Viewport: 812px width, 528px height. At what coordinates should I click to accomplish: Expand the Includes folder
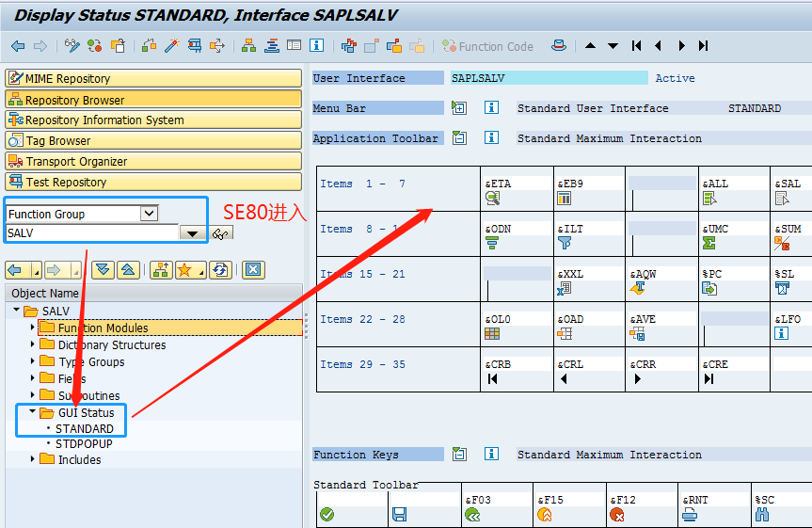(33, 458)
